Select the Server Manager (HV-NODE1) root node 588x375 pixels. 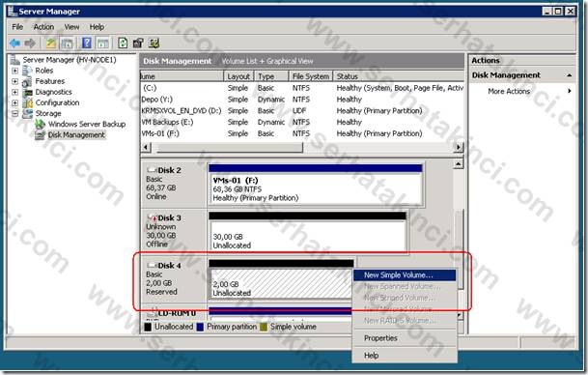tap(70, 60)
